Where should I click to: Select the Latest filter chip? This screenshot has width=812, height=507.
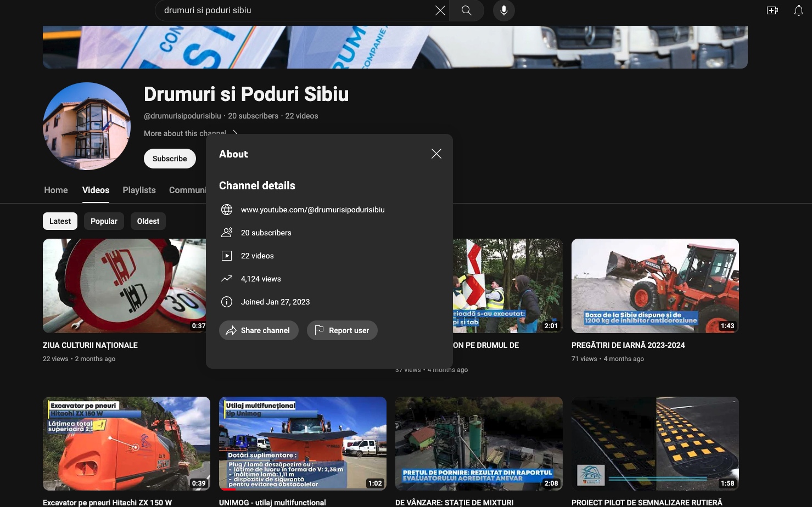(60, 221)
